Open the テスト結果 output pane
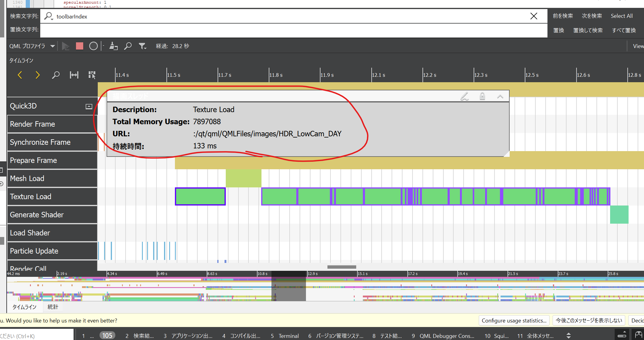Screen dimensions: 644x340 387,335
